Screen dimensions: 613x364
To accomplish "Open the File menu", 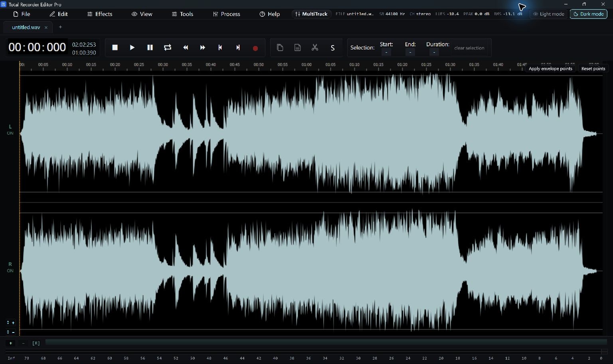I will click(22, 14).
